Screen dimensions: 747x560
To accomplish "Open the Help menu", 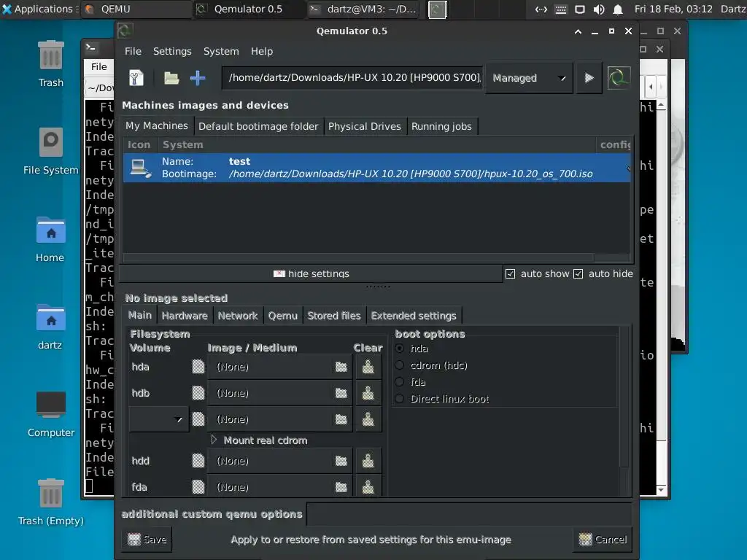I will point(262,51).
